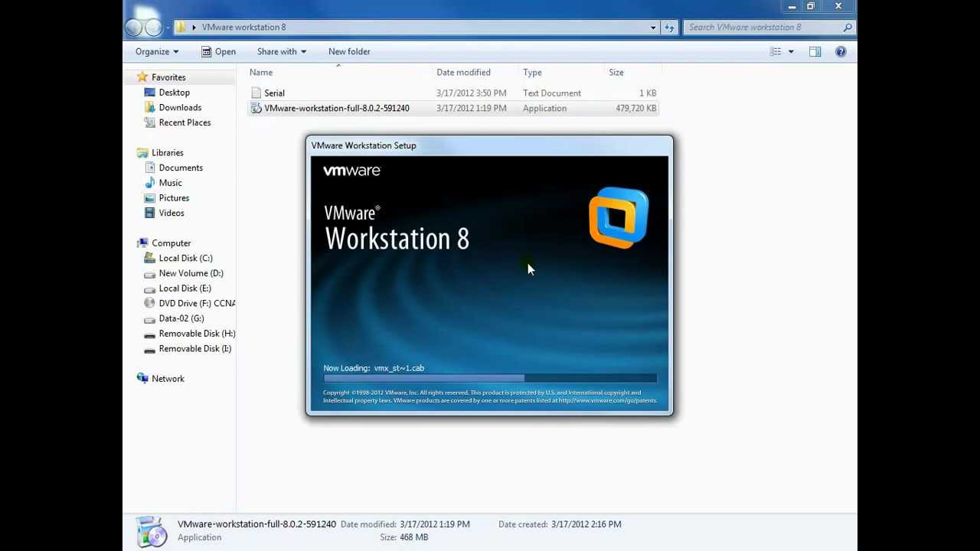
Task: Click the Favorites star icon
Action: pos(142,77)
